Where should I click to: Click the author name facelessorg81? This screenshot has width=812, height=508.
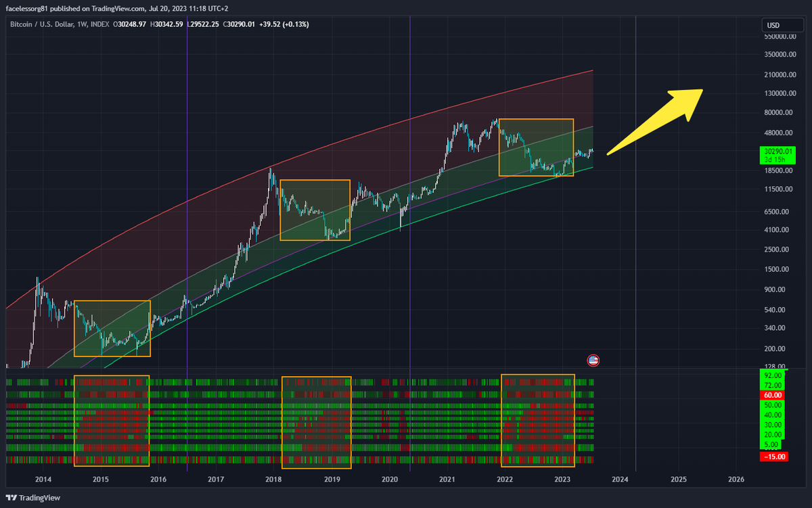coord(28,9)
